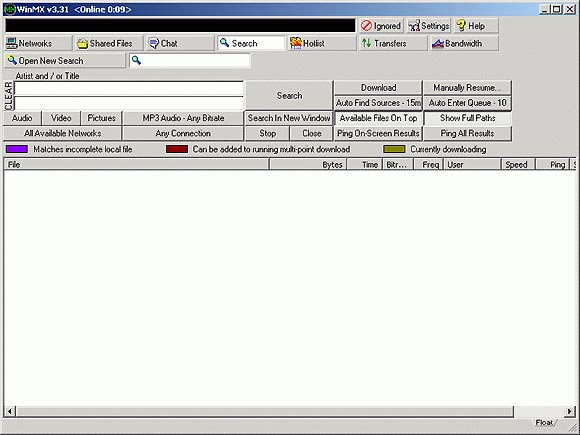The image size is (580, 435).
Task: Select the Search tab
Action: (x=251, y=43)
